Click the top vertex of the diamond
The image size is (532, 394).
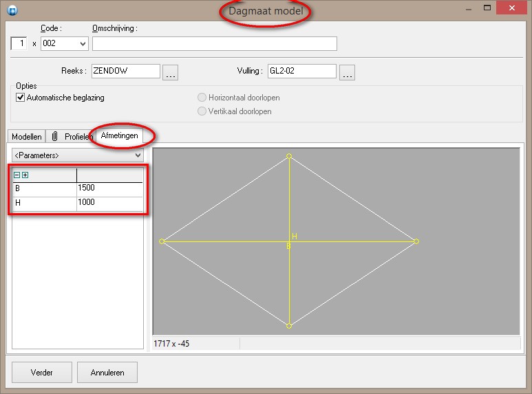click(x=289, y=156)
